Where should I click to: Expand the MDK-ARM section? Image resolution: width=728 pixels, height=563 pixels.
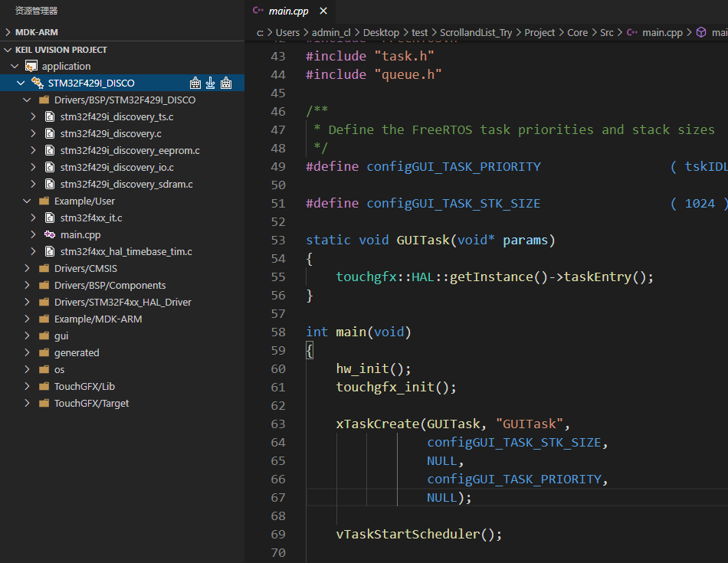click(x=8, y=32)
